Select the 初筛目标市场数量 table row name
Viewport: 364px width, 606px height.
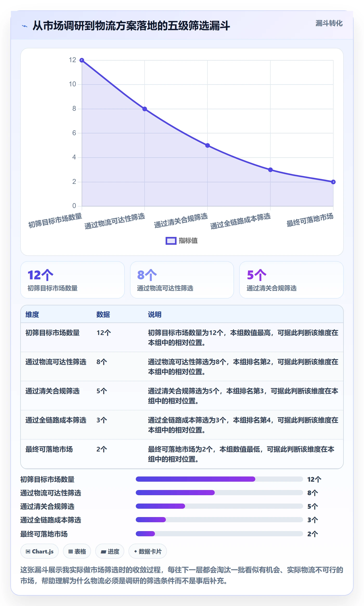53,333
